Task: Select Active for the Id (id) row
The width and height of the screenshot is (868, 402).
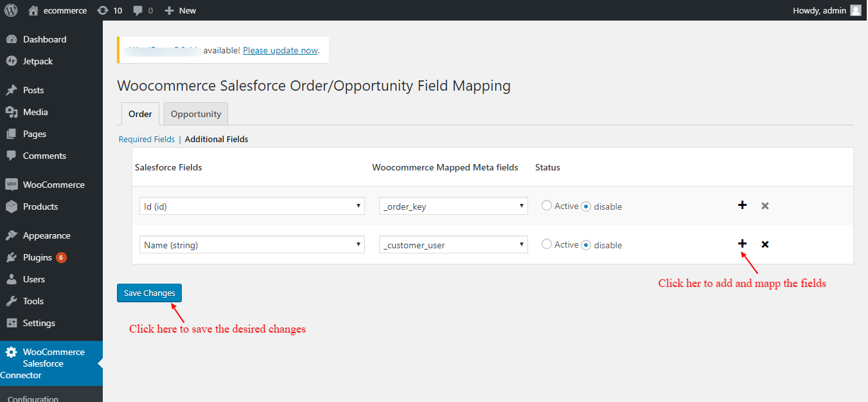Action: pos(547,206)
